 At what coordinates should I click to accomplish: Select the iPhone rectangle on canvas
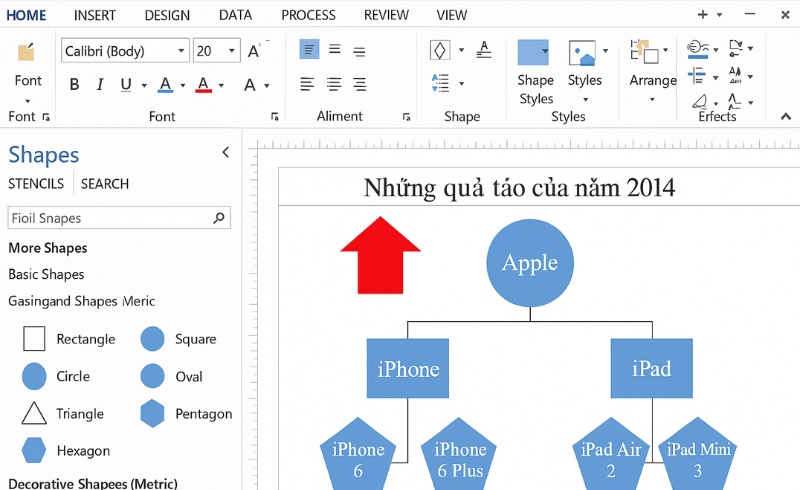click(x=408, y=368)
